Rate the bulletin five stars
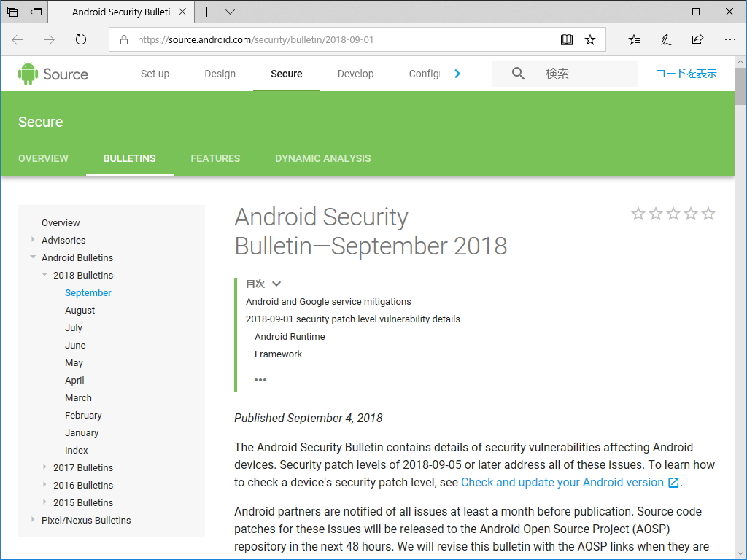 pos(708,214)
